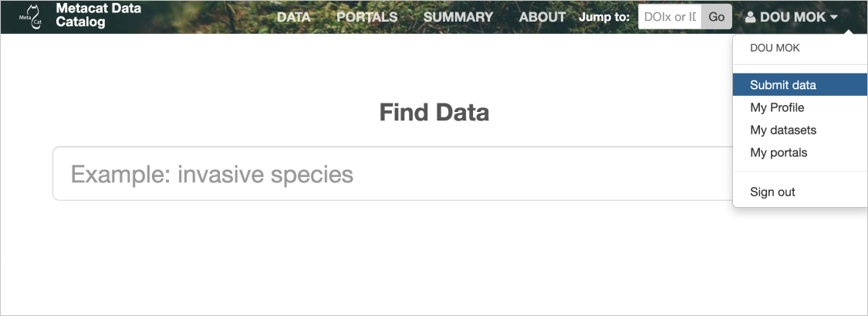868x316 pixels.
Task: Open My portals from the dropdown
Action: coord(778,152)
